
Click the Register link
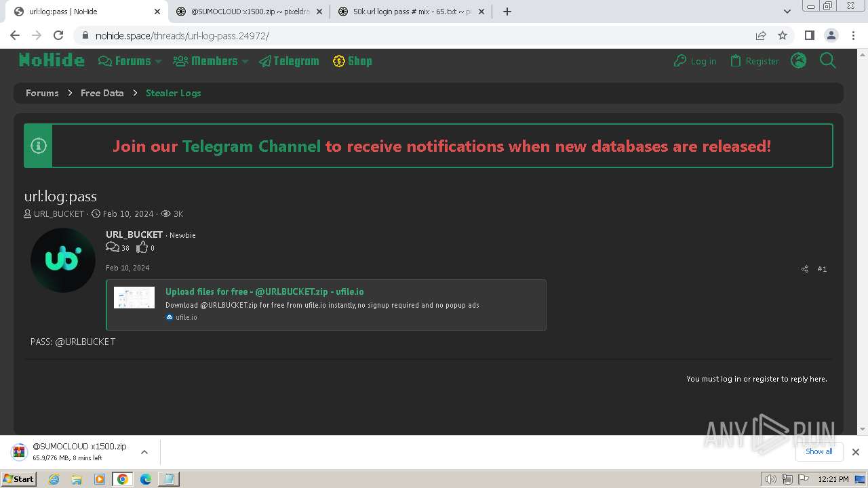(755, 61)
